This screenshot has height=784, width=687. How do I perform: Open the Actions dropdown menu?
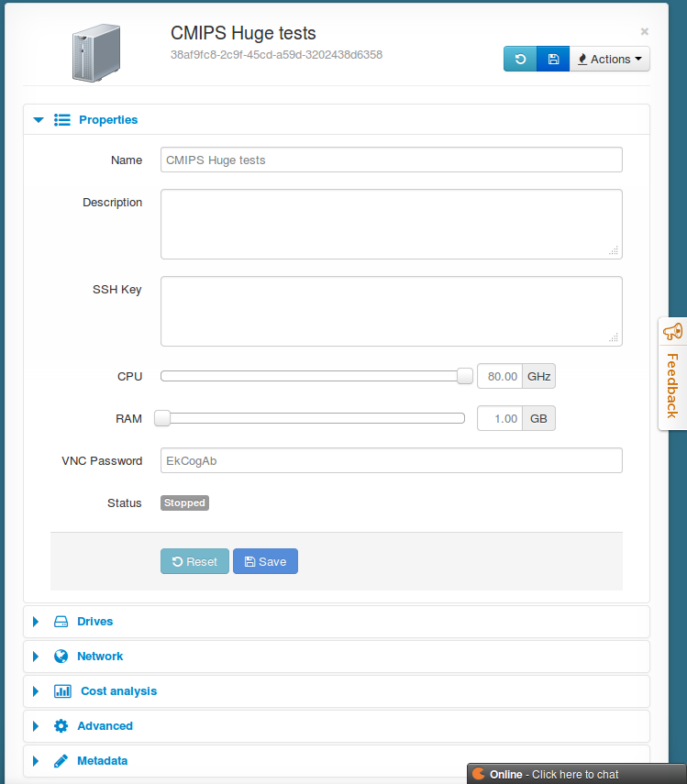coord(610,59)
